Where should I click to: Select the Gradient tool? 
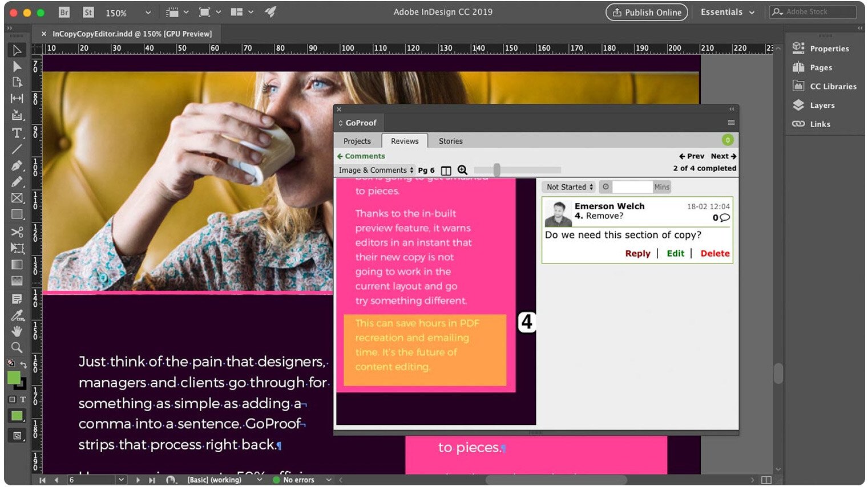pyautogui.click(x=17, y=264)
